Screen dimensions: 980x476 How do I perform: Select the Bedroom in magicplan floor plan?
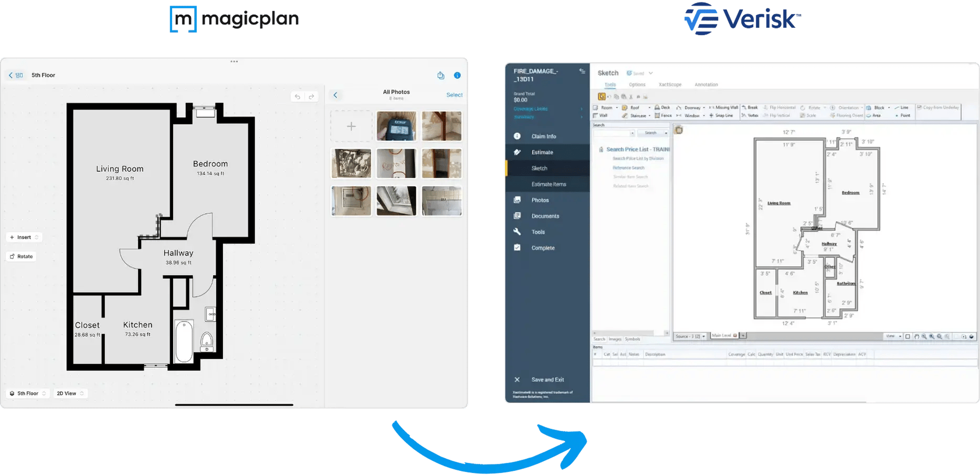[x=210, y=164]
